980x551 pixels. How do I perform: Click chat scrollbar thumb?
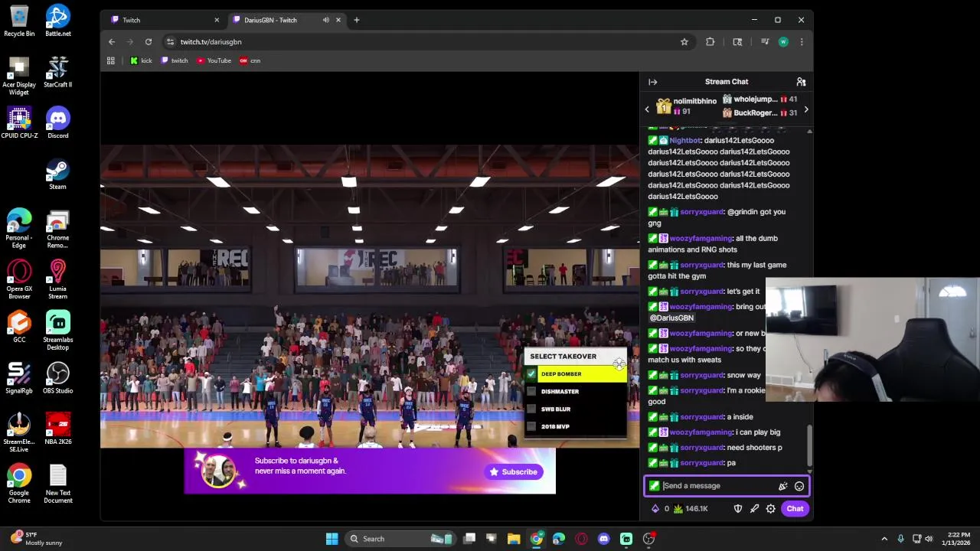809,445
